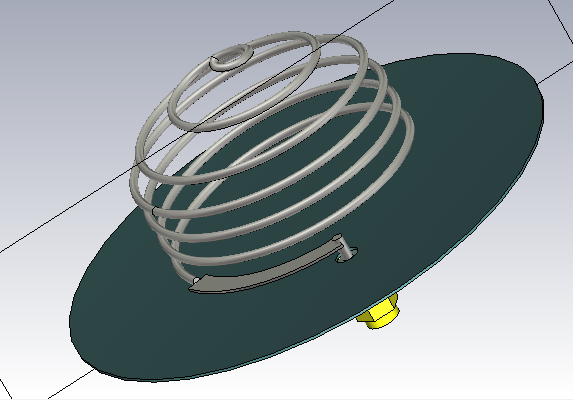Screen dimensions: 573x400
Task: Select the cut wire end face on helix left side
Action: coord(154,211)
